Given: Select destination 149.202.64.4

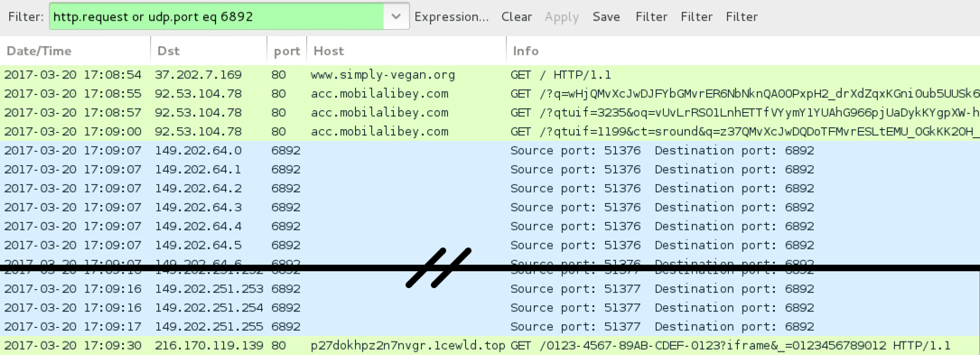Looking at the screenshot, I should (198, 226).
